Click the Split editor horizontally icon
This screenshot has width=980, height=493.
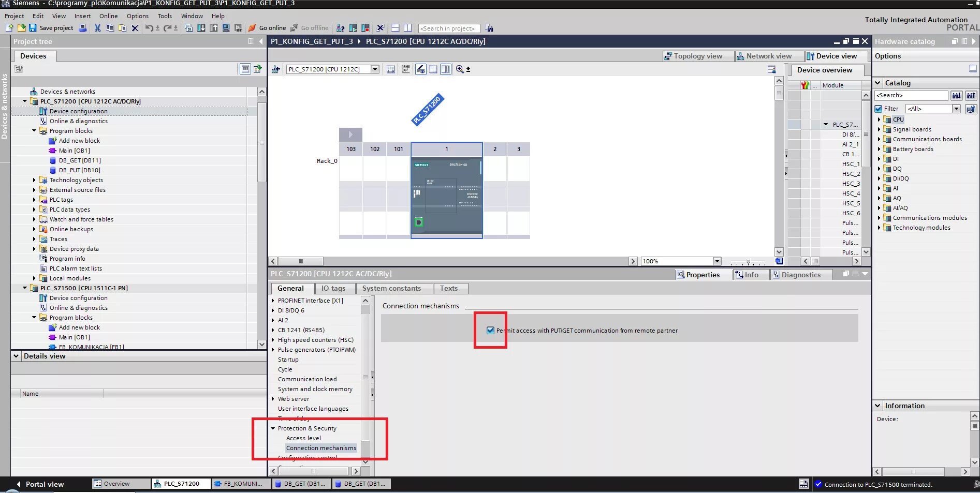(396, 28)
